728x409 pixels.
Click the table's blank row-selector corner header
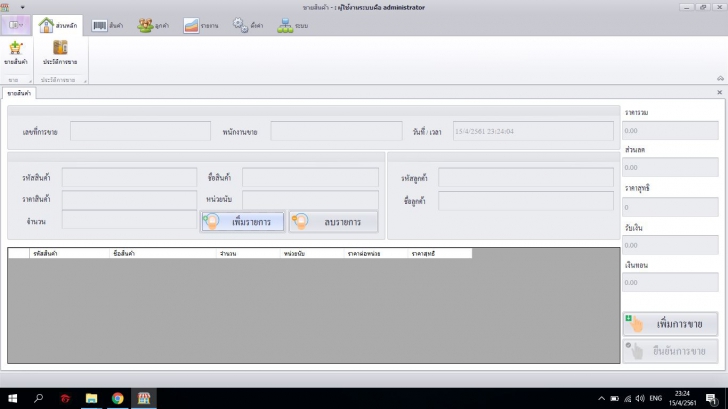[x=19, y=253]
